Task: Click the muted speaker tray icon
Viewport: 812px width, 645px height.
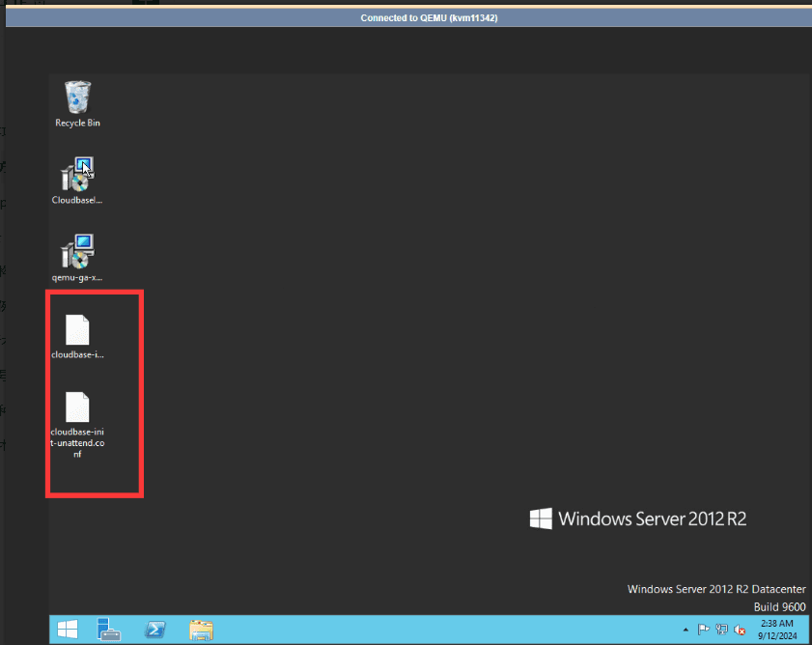Action: (x=740, y=630)
